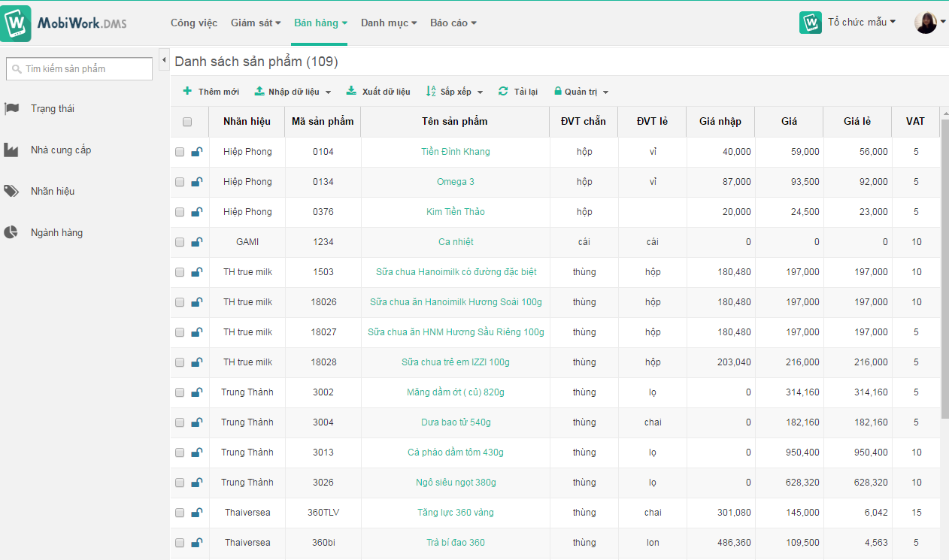Click the Tên sản phẩm column header
This screenshot has height=560, width=949.
tap(455, 122)
